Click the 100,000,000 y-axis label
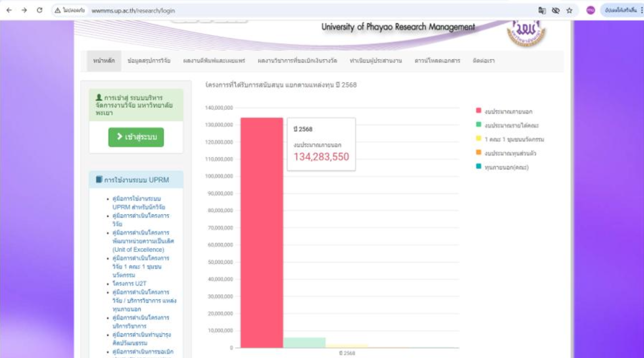 pyautogui.click(x=219, y=176)
